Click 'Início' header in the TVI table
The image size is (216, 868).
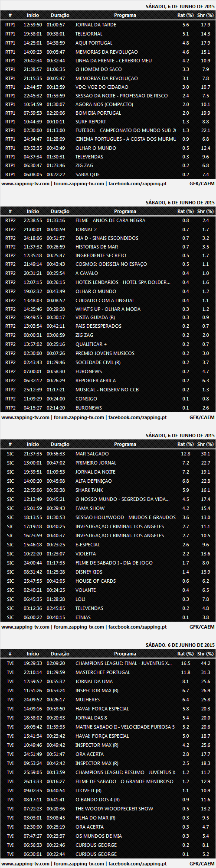click(x=33, y=654)
